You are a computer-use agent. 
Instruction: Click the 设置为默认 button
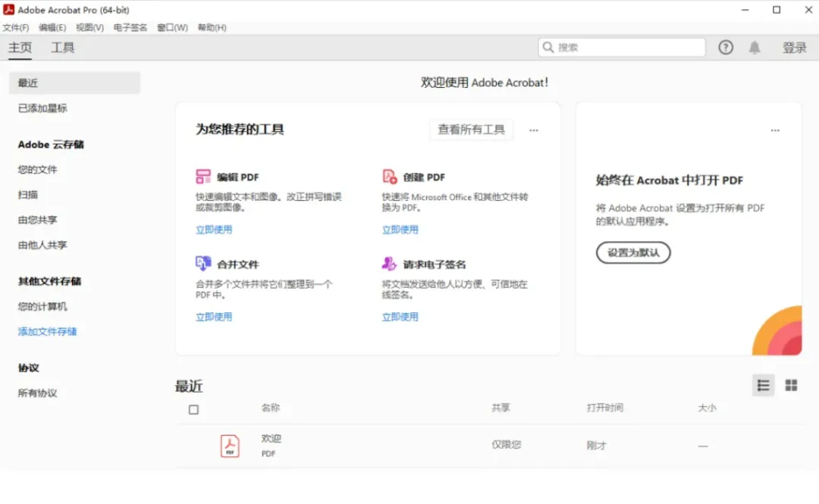click(633, 253)
